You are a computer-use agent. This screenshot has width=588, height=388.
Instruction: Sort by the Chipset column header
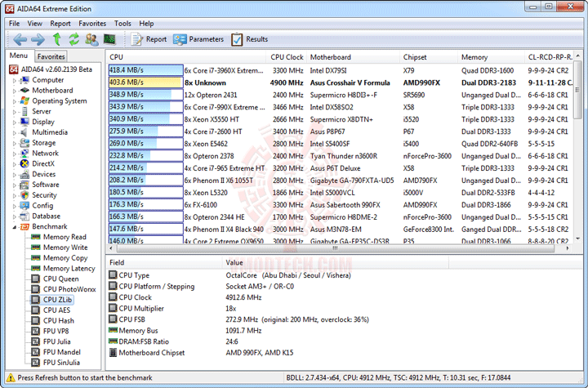(428, 57)
